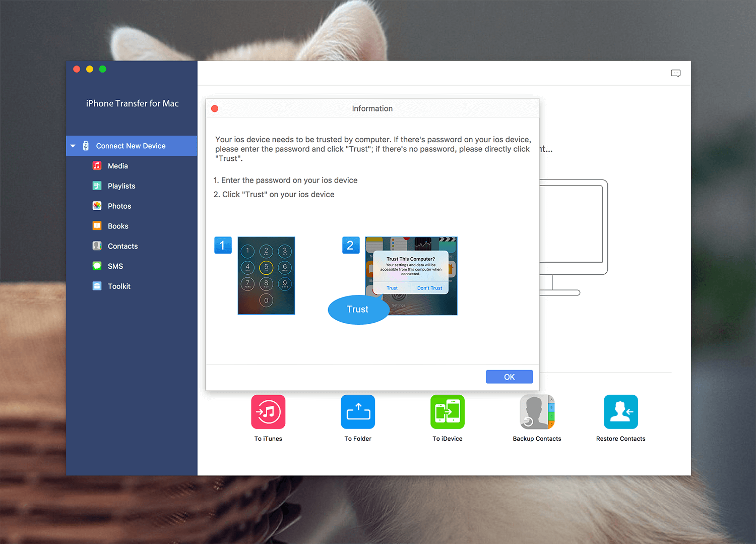Image resolution: width=756 pixels, height=544 pixels.
Task: Click the iPhone Transfer for Mac title
Action: [x=132, y=103]
